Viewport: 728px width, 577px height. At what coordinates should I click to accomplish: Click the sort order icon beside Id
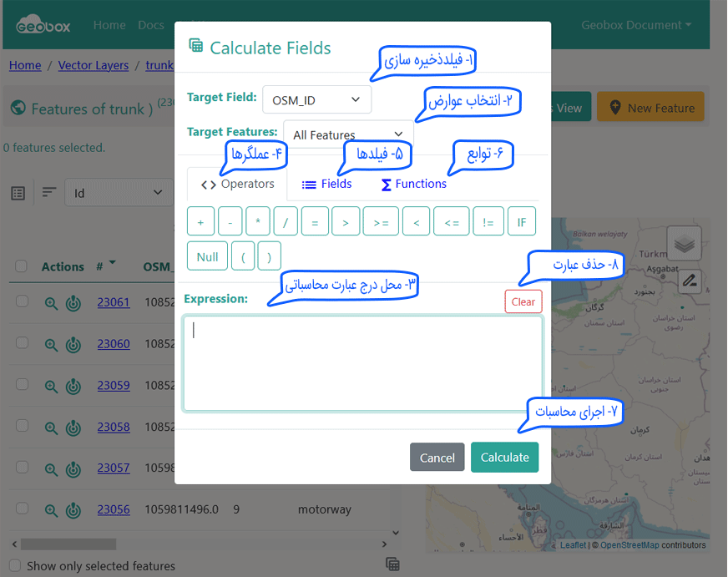coord(50,193)
